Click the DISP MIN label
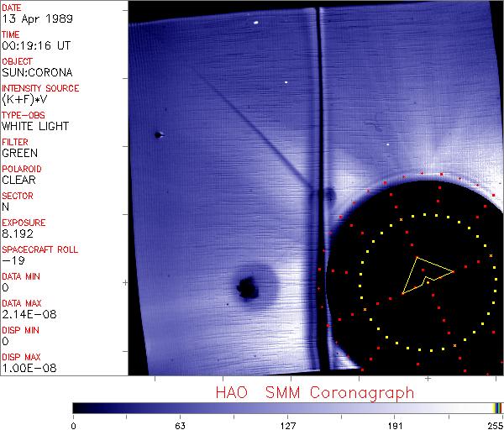 tap(20, 330)
